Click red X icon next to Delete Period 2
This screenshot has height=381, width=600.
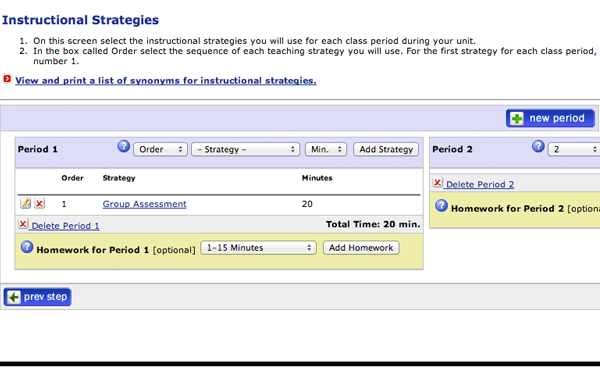[437, 182]
